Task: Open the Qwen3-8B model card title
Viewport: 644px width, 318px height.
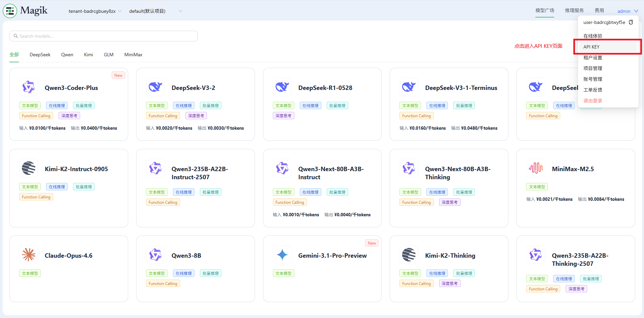Action: [x=186, y=256]
